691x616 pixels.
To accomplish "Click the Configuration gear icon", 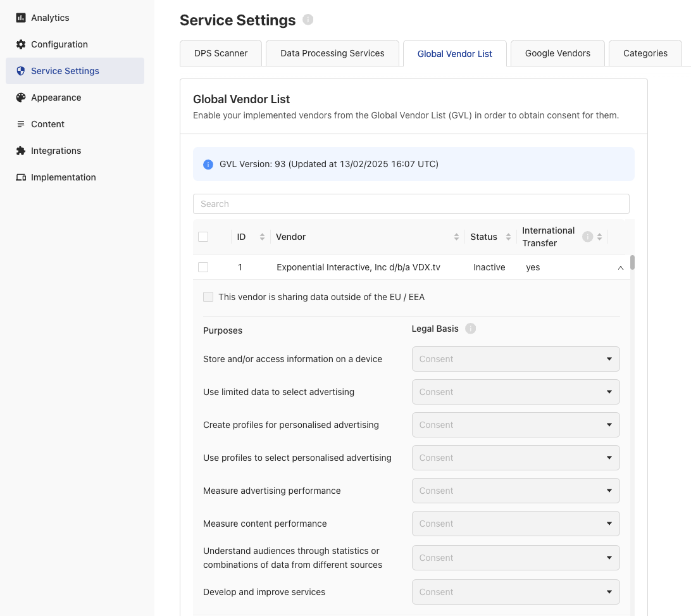I will (21, 44).
